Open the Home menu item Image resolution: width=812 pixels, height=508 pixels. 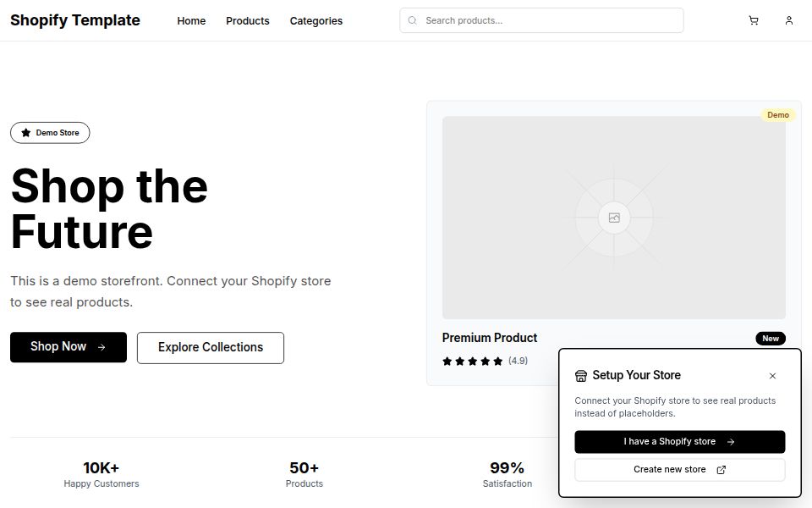191,20
